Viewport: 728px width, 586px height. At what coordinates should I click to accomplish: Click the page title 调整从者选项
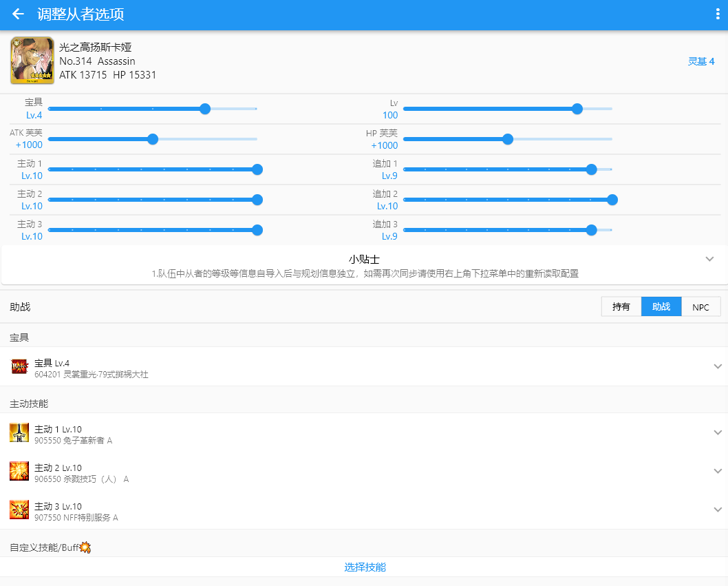pyautogui.click(x=81, y=14)
